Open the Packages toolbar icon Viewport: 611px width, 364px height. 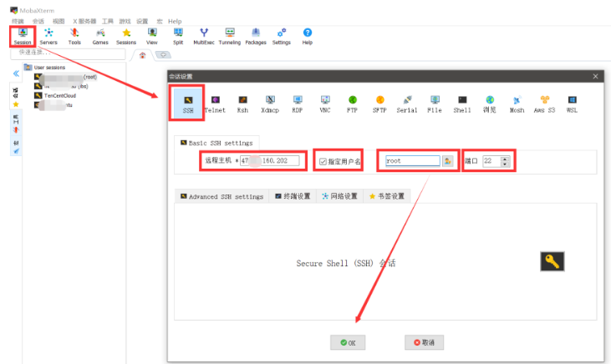pos(256,37)
